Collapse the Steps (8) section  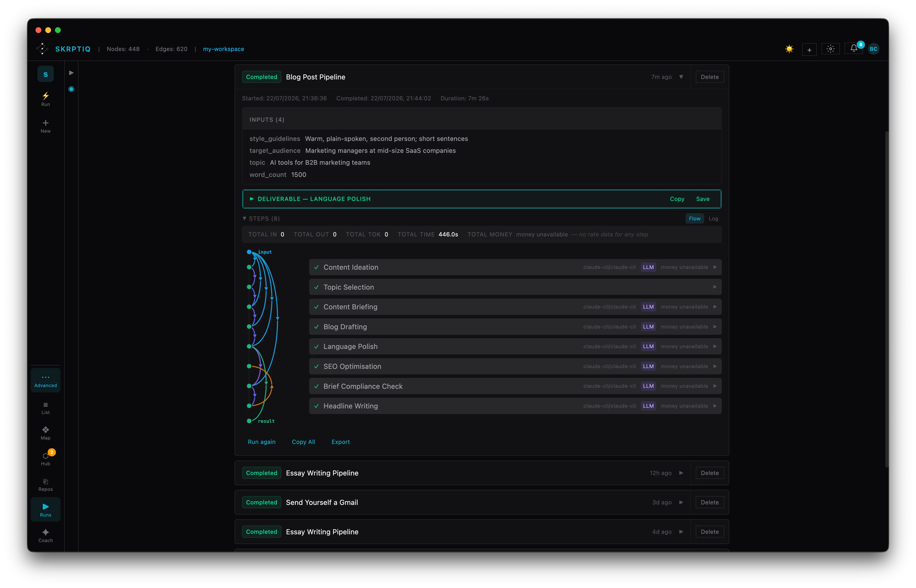pyautogui.click(x=245, y=218)
